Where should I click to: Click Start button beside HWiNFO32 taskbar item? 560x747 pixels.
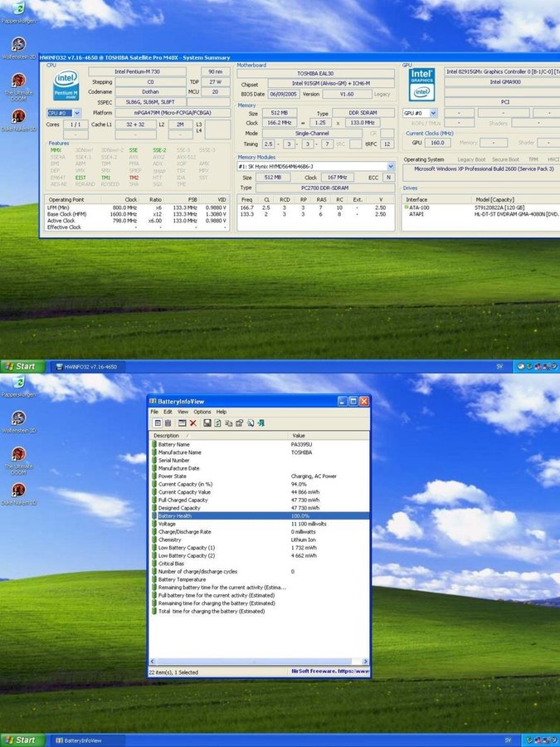[22, 366]
